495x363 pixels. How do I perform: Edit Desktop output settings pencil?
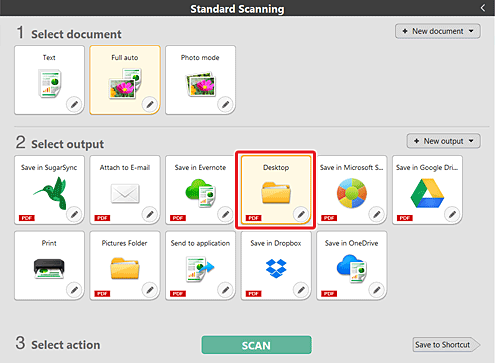(x=301, y=214)
